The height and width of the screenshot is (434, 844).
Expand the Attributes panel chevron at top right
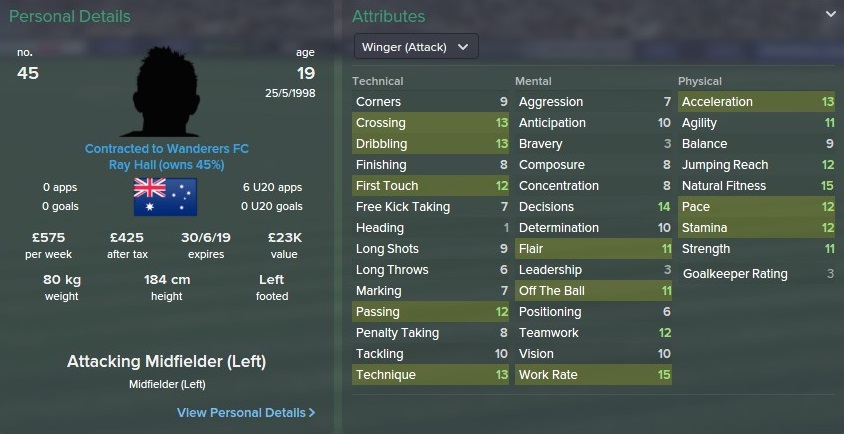(x=830, y=15)
